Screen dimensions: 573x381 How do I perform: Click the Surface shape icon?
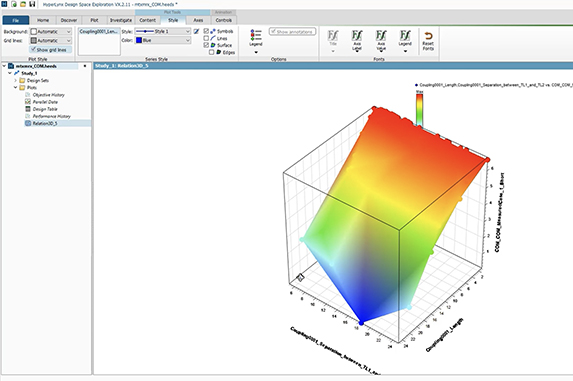pyautogui.click(x=213, y=45)
